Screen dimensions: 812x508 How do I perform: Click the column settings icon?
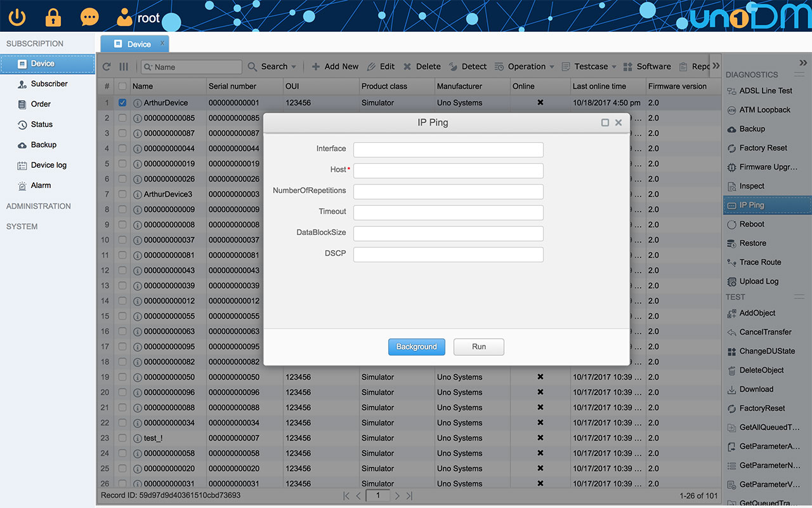pyautogui.click(x=124, y=67)
